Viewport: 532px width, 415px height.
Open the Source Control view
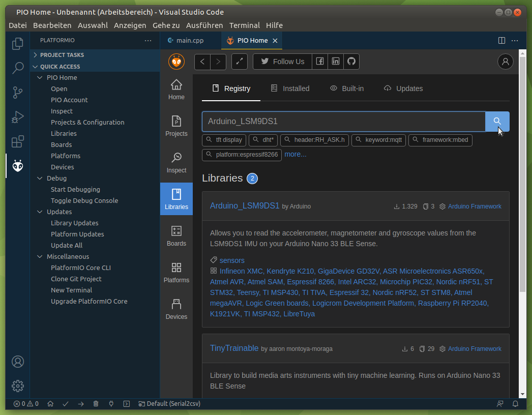click(x=18, y=92)
